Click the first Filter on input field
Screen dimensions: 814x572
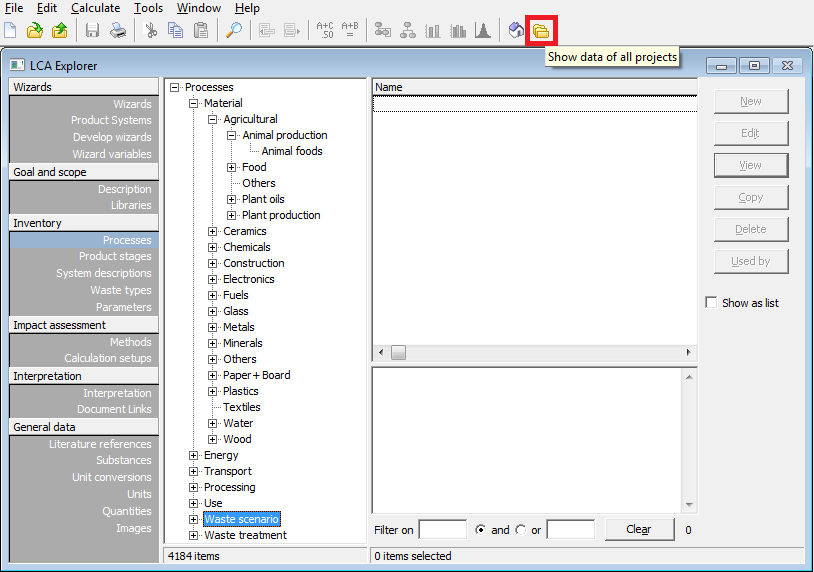coord(442,529)
